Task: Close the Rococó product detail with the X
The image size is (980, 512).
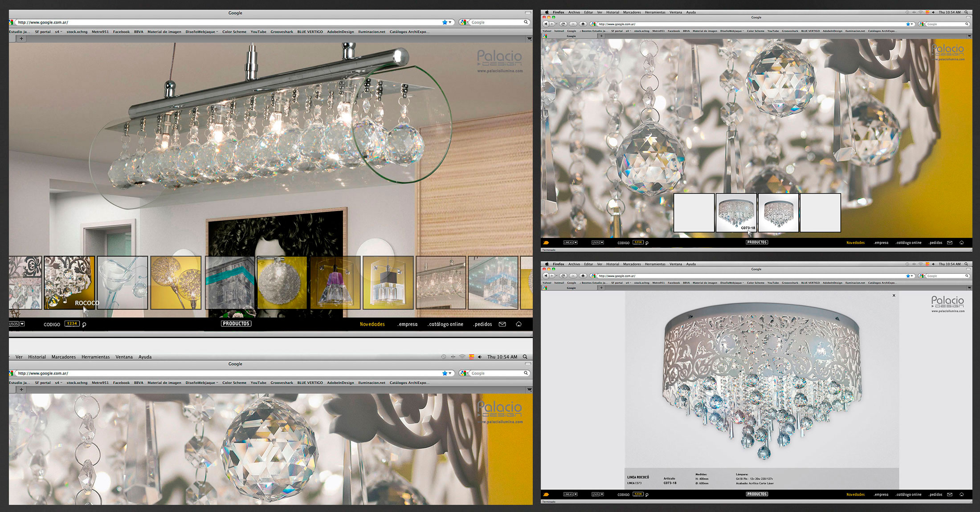Action: click(x=894, y=296)
